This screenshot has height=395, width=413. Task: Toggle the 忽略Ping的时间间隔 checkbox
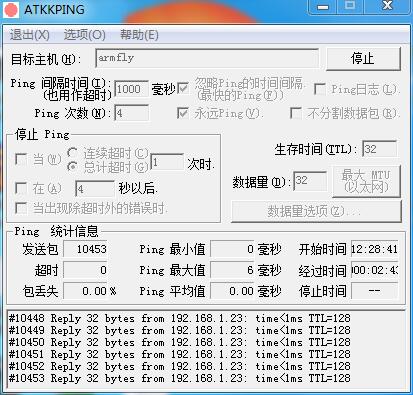coord(183,89)
